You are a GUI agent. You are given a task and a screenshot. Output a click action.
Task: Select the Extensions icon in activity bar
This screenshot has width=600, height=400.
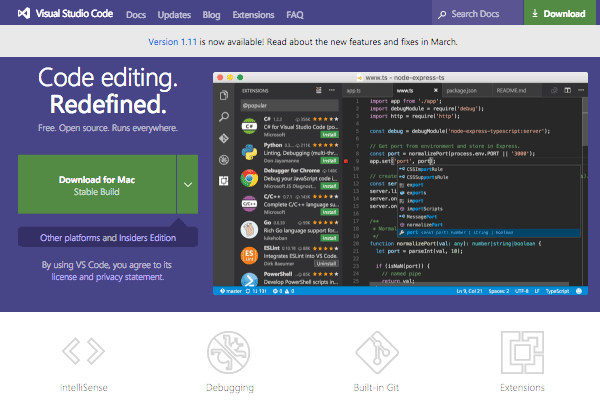click(x=224, y=181)
